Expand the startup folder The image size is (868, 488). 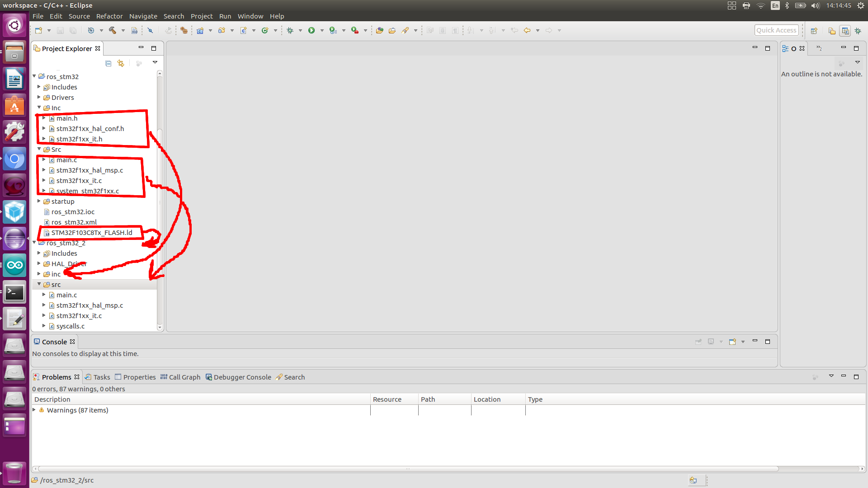point(39,201)
